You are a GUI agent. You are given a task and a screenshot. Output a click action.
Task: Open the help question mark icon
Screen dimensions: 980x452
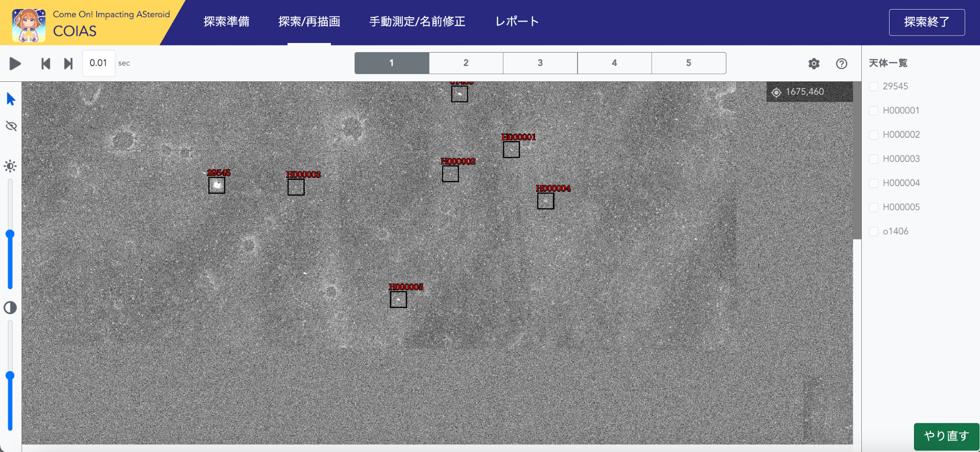(842, 63)
